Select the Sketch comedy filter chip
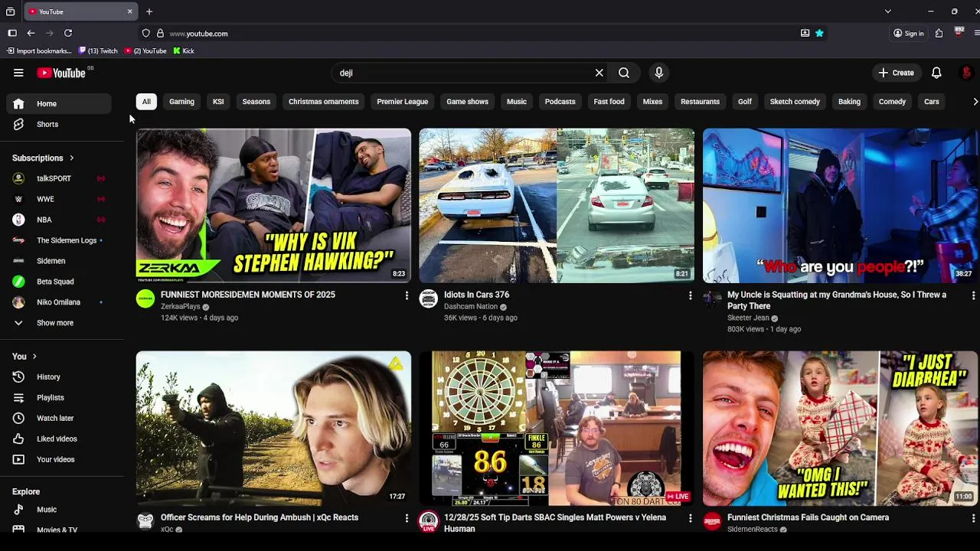Screen dimensions: 980x551 (x=795, y=102)
